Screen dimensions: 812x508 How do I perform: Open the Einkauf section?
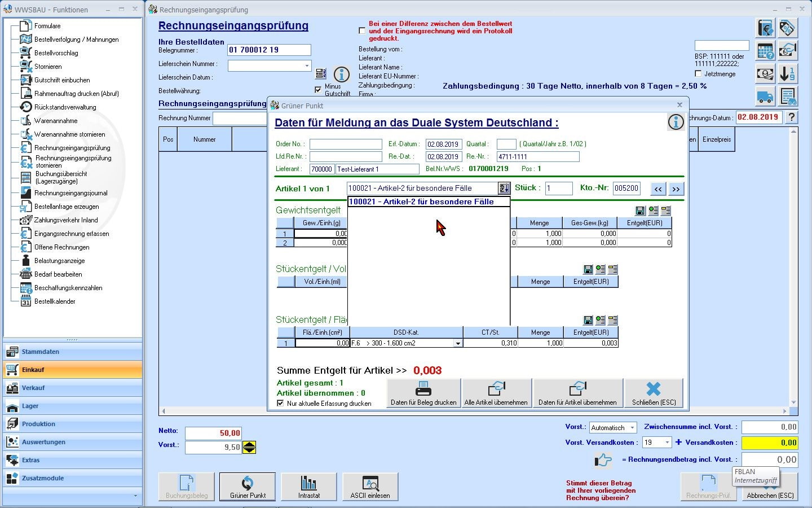click(73, 370)
